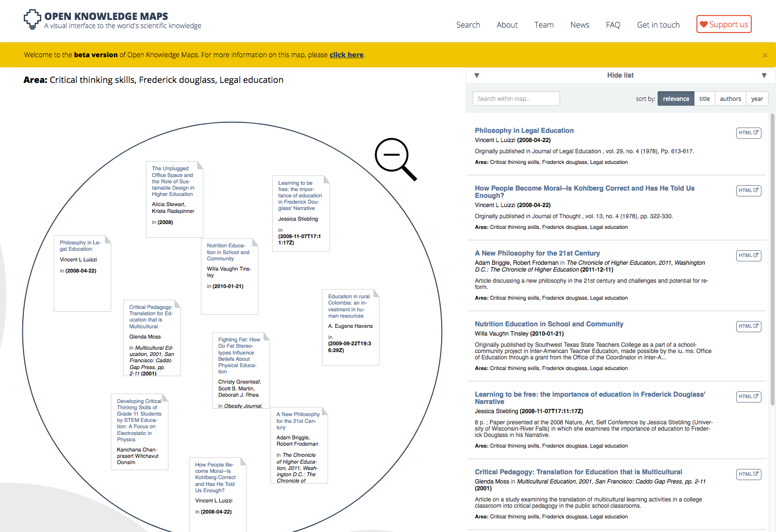Open HTML link for Nutrition Education entry

pos(748,326)
